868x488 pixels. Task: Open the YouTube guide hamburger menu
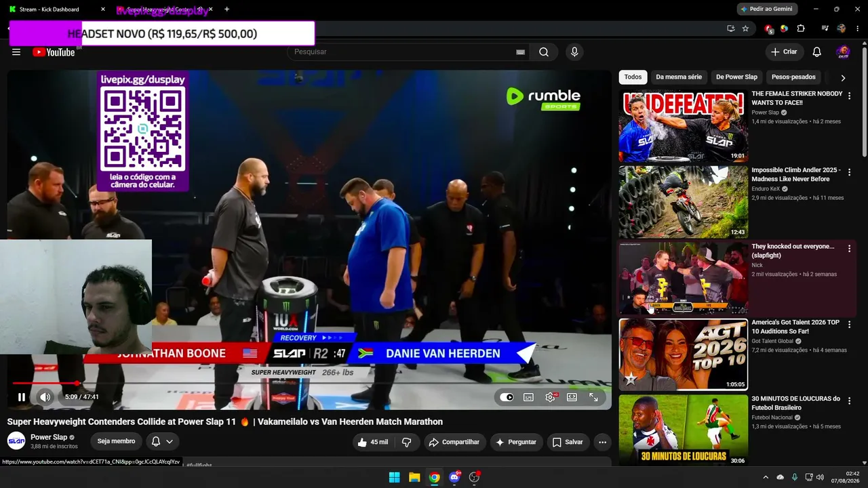click(16, 52)
